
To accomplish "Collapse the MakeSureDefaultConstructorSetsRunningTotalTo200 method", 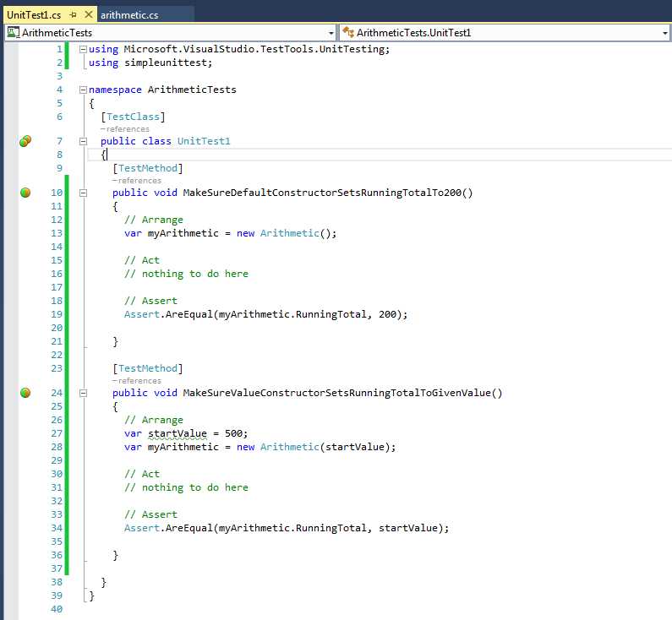I will [x=83, y=193].
